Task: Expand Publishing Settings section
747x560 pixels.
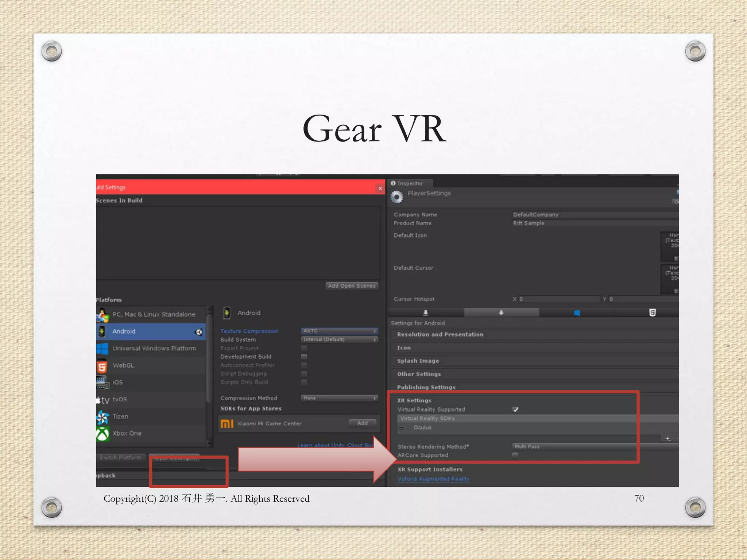Action: click(534, 387)
